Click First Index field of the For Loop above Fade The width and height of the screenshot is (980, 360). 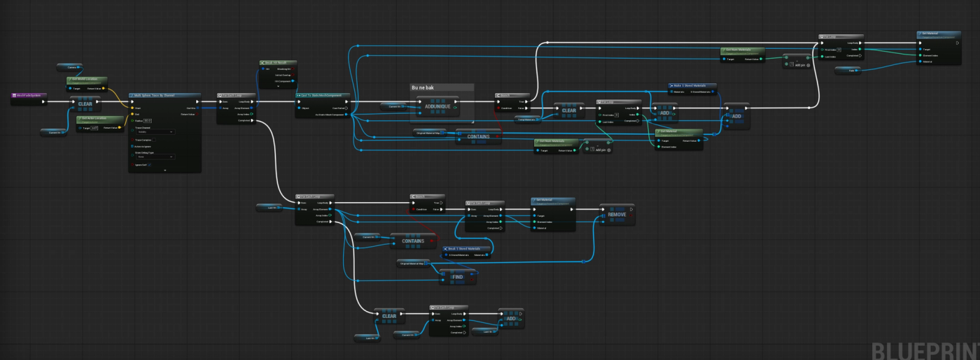point(839,50)
